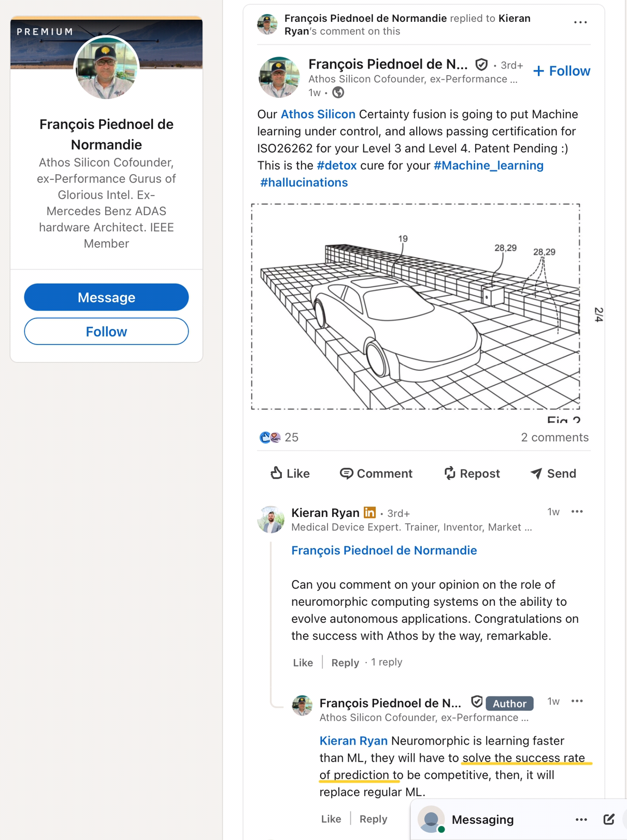627x840 pixels.
Task: Click Kieran Ryan's LinkedIn premium badge icon
Action: pos(369,512)
